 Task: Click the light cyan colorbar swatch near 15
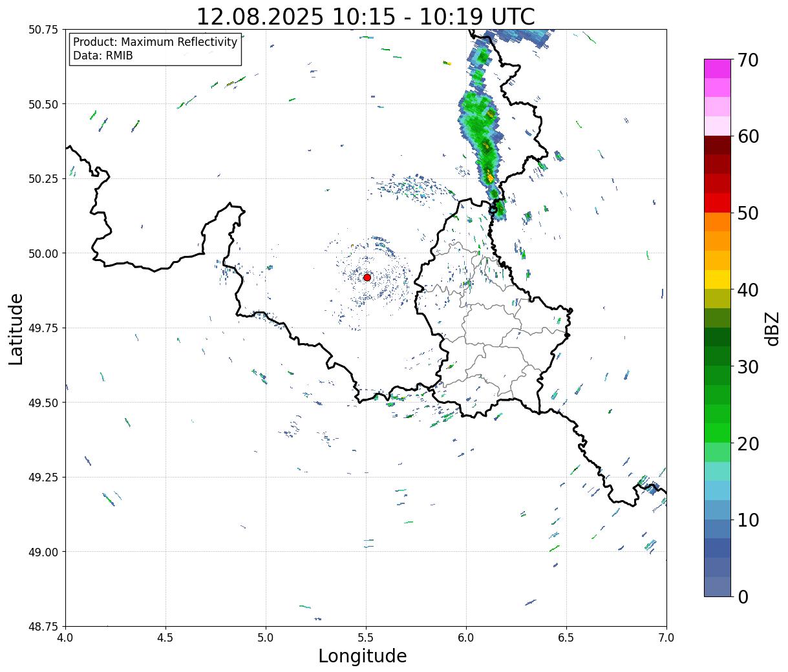[718, 472]
